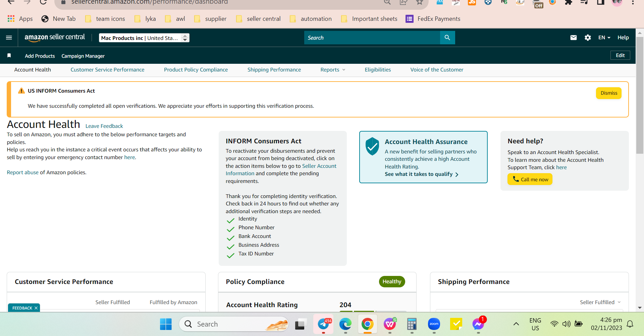Dismiss the INFORM Consumers Act alert

609,93
